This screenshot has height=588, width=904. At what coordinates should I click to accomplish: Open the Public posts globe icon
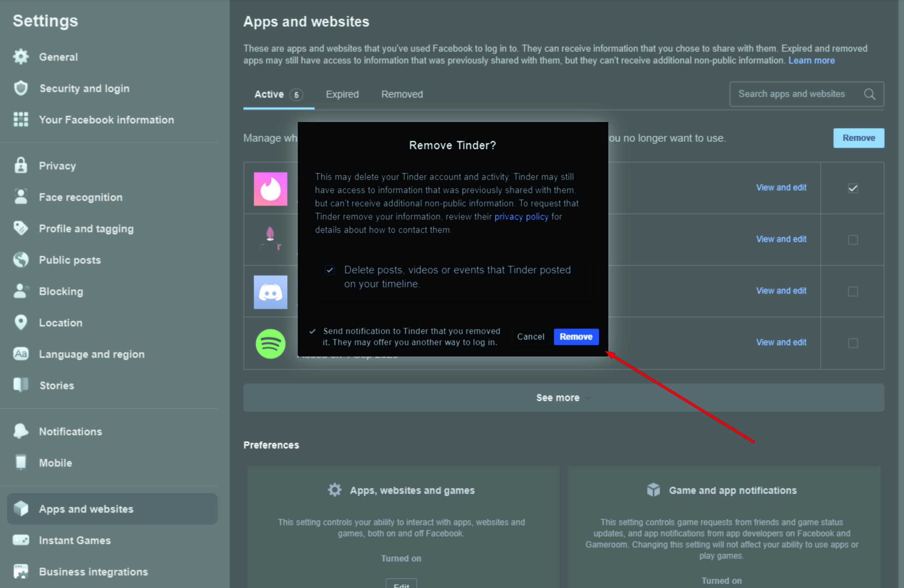point(21,260)
